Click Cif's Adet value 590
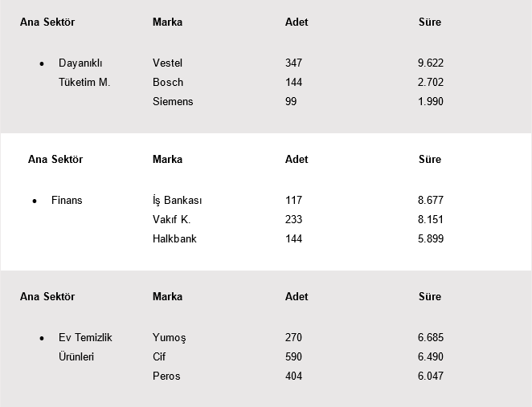 293,356
